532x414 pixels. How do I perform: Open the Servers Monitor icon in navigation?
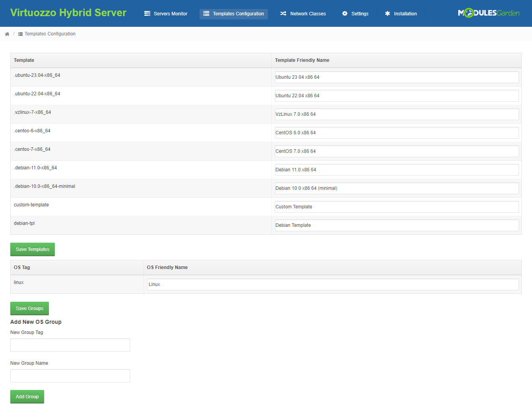pos(147,13)
